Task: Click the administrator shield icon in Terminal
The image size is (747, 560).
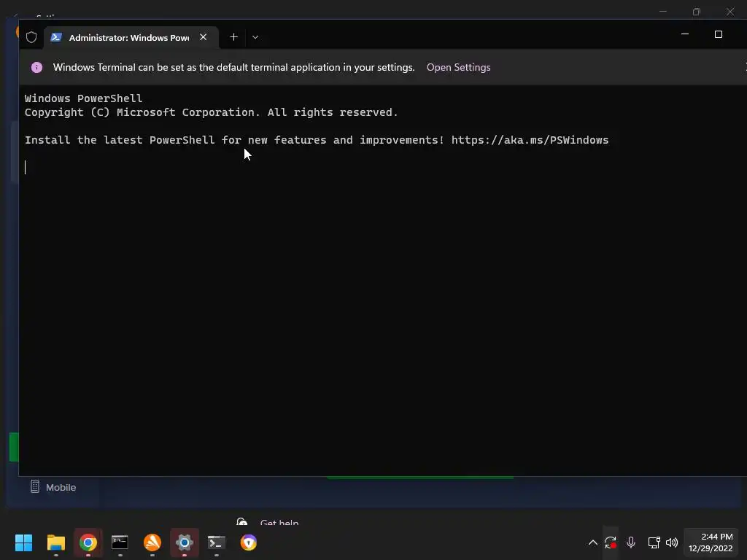Action: coord(31,37)
